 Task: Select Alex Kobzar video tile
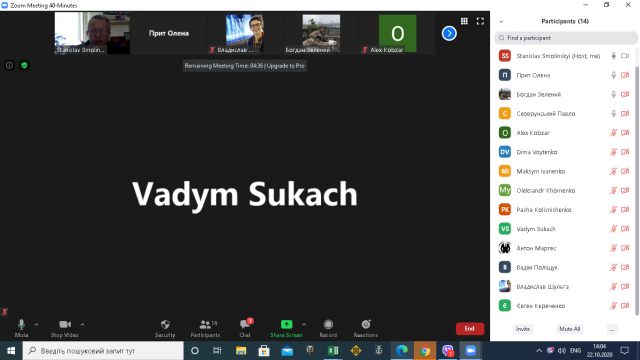pos(398,33)
